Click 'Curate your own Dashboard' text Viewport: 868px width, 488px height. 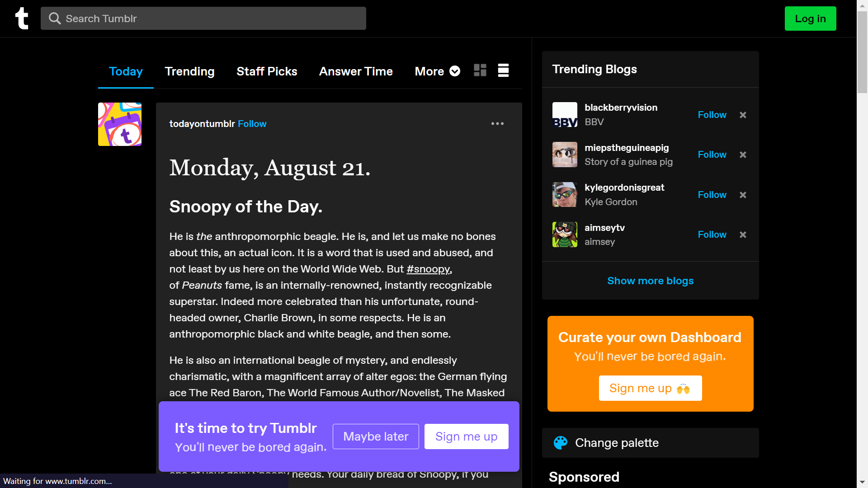[650, 338]
